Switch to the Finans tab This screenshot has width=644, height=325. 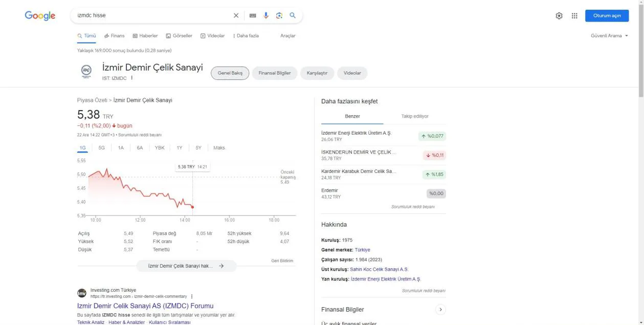(x=114, y=36)
